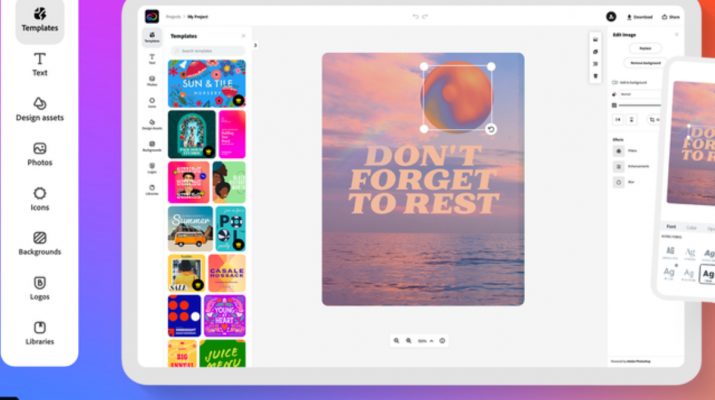Screen dimensions: 715x400
Task: Click the Remove background button
Action: (x=645, y=63)
